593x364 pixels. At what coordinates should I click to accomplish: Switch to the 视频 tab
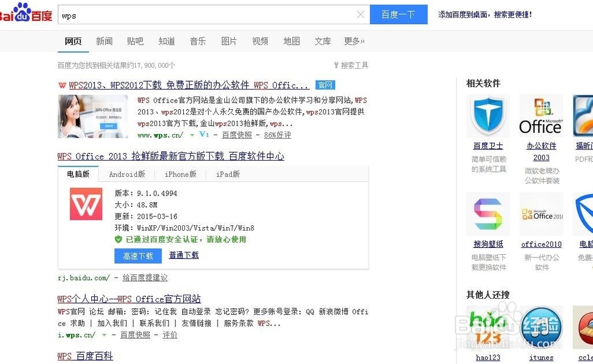pos(260,41)
